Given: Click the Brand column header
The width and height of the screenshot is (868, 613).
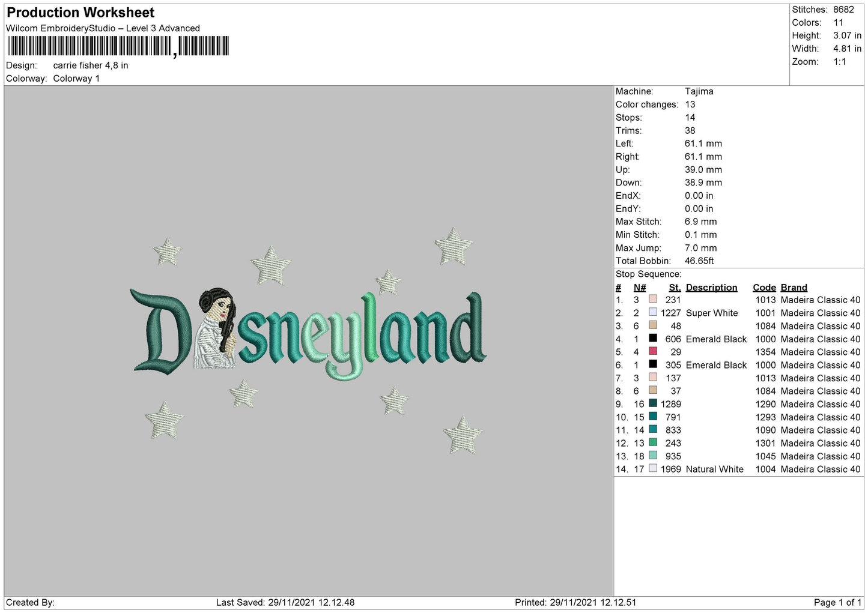Looking at the screenshot, I should (794, 288).
